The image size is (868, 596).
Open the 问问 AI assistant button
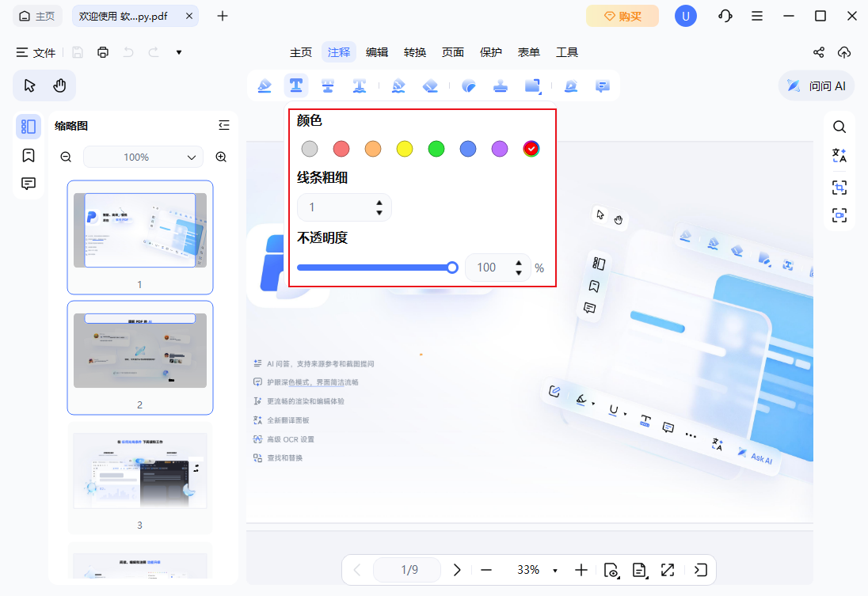[x=817, y=85]
